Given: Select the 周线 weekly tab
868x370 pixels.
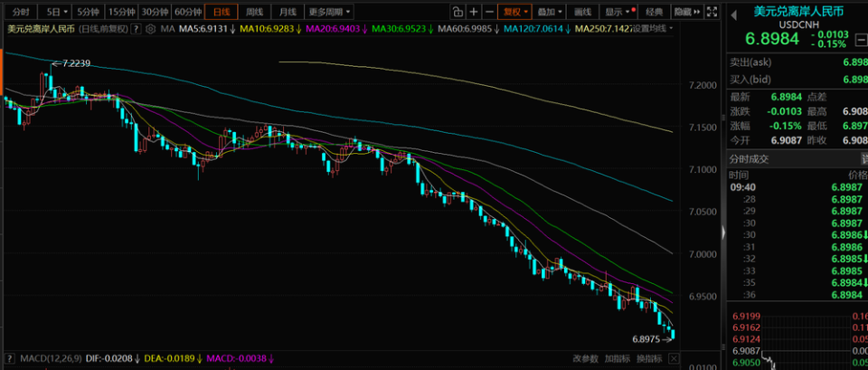Looking at the screenshot, I should tap(255, 11).
